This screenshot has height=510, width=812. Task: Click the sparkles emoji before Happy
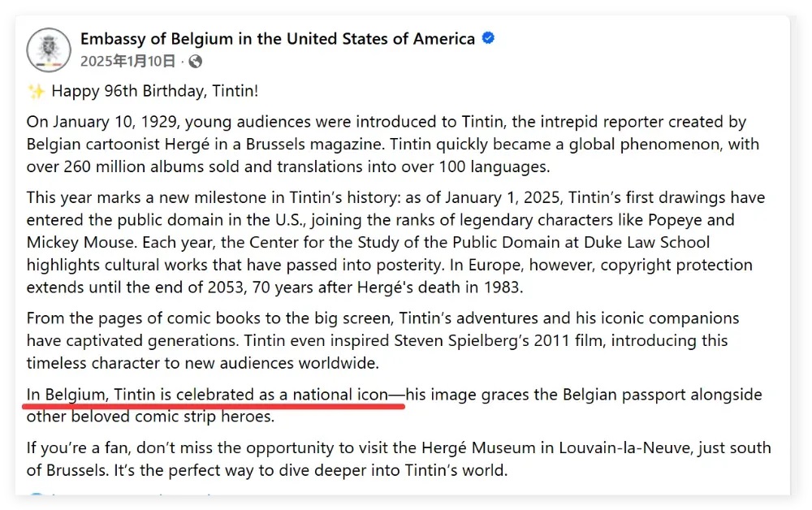[35, 91]
